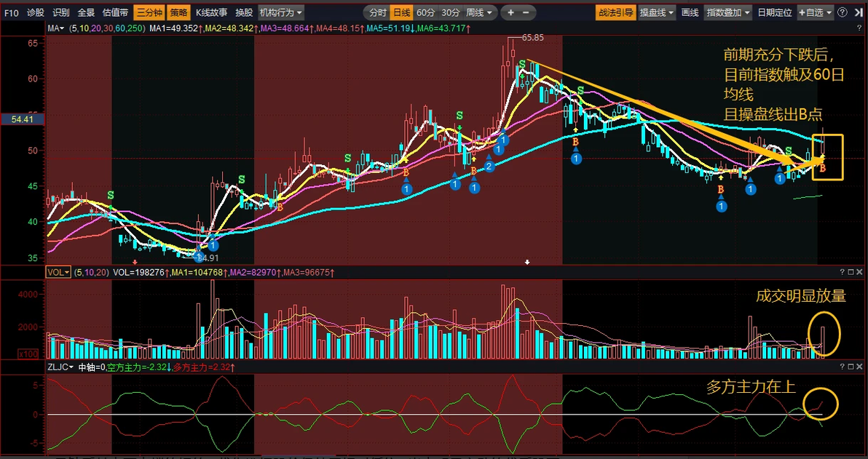Click the 54.41 price marker on axis
868x459 pixels.
click(22, 119)
